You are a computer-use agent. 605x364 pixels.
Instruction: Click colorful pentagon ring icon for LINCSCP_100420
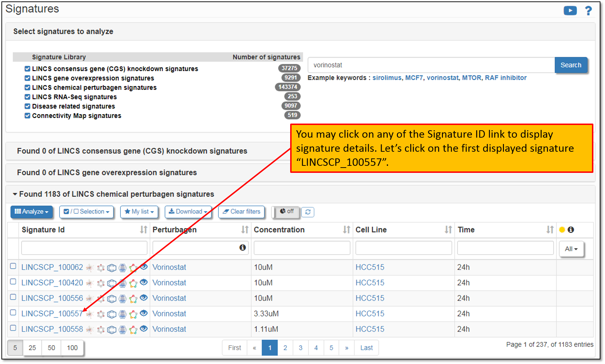pyautogui.click(x=133, y=283)
